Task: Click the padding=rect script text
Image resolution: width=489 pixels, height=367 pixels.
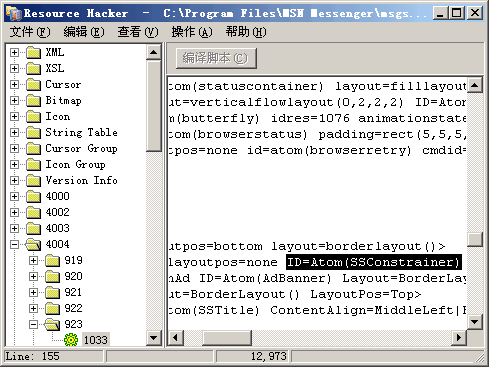Action: pyautogui.click(x=392, y=134)
